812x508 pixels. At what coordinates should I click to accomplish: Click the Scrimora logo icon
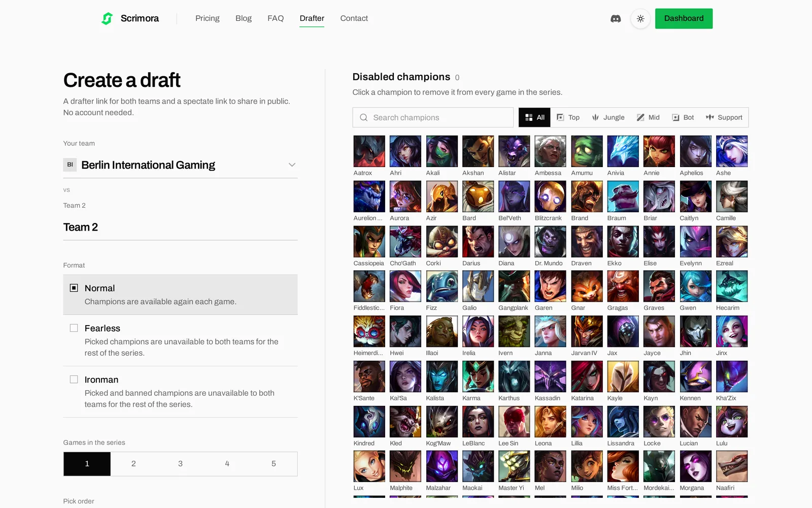click(x=107, y=19)
